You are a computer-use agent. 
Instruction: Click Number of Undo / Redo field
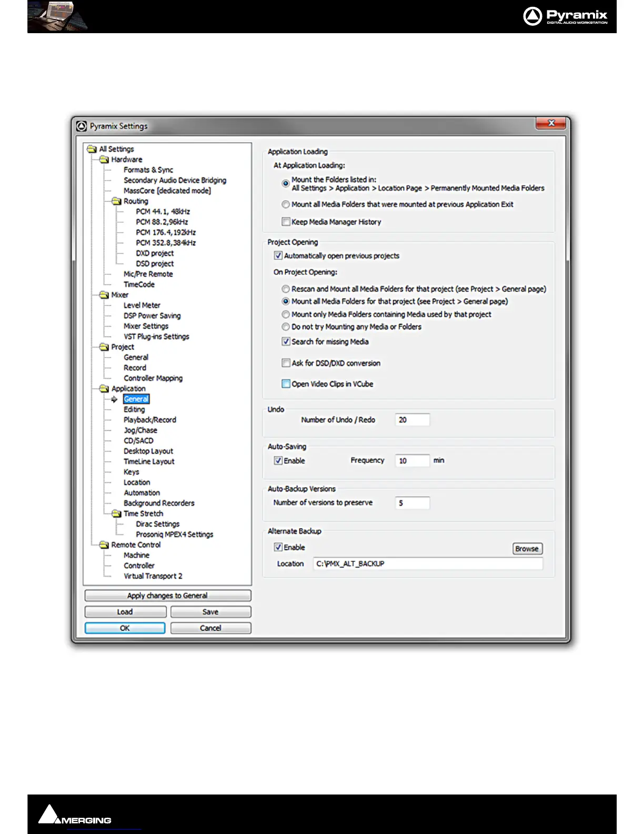[412, 420]
